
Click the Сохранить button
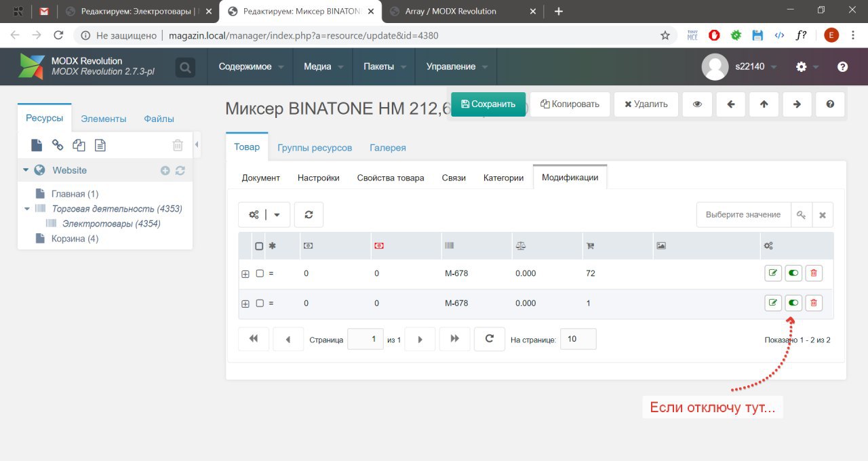click(x=488, y=104)
